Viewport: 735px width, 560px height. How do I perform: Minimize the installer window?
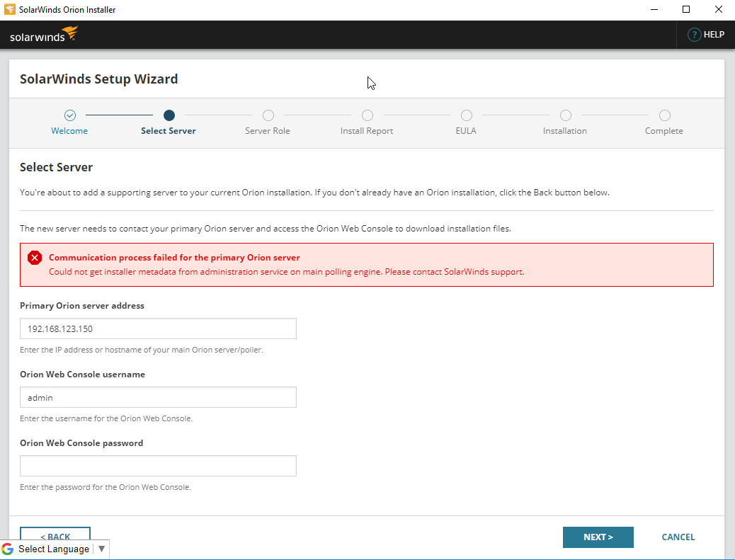(x=654, y=9)
